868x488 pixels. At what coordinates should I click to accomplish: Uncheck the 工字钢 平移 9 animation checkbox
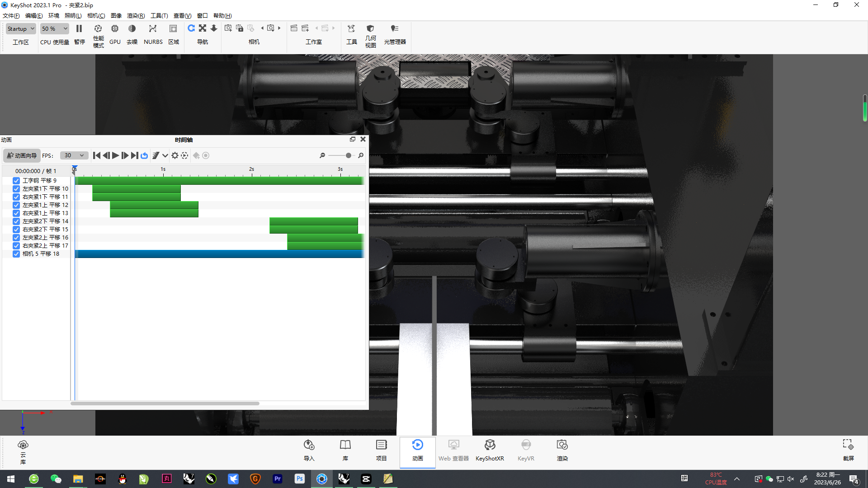pyautogui.click(x=16, y=181)
